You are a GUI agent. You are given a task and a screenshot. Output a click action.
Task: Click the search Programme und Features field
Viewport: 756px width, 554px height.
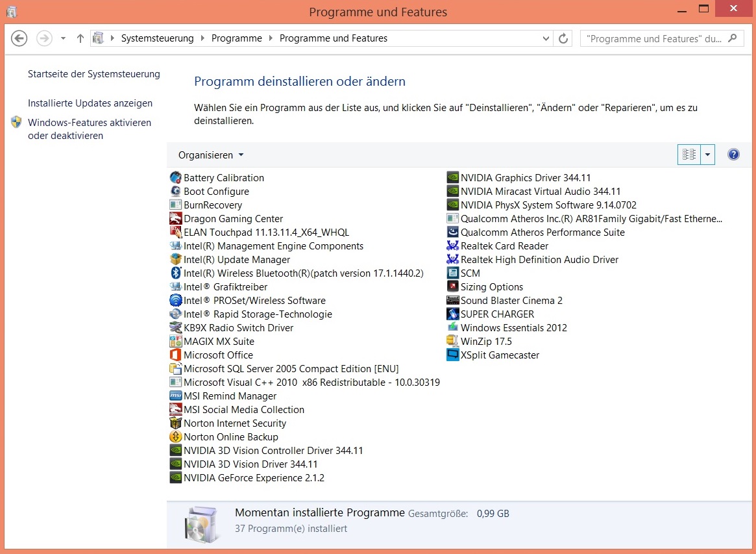(x=654, y=38)
